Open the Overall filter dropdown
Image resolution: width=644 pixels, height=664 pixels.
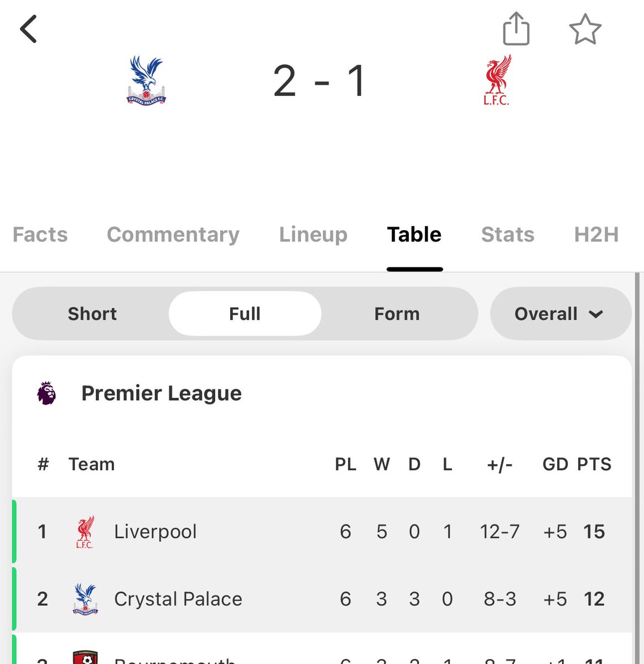560,314
